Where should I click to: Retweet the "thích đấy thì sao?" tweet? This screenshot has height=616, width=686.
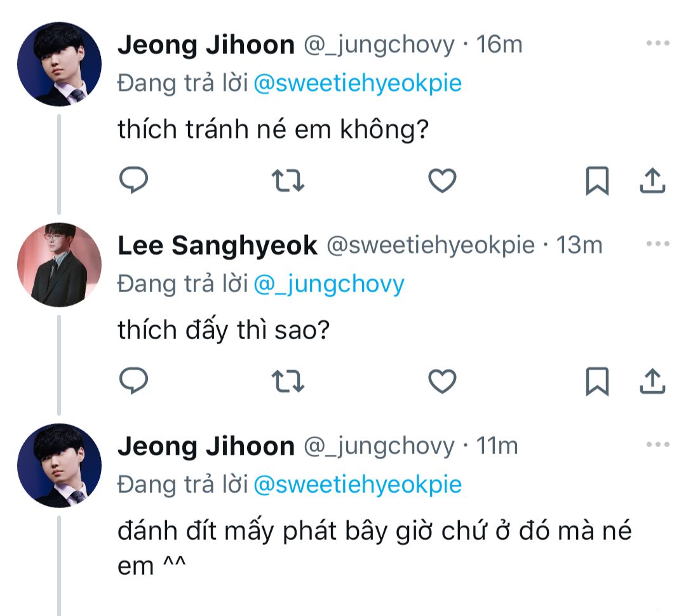click(288, 381)
